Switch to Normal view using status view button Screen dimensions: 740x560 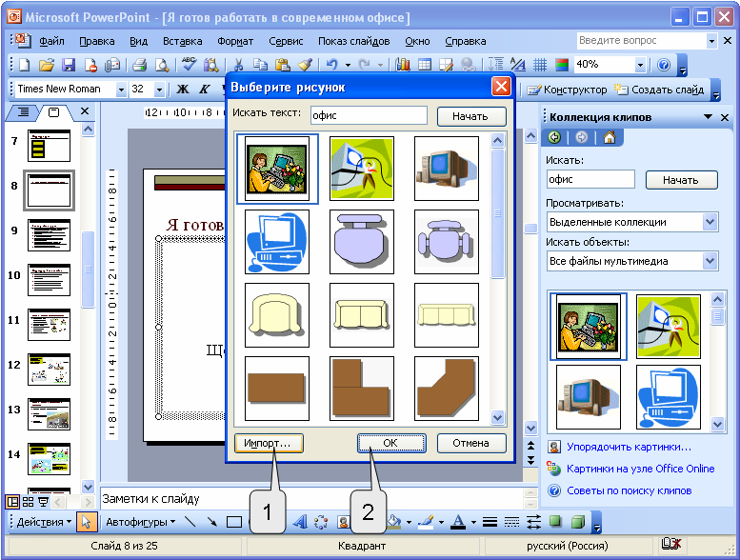pyautogui.click(x=12, y=502)
